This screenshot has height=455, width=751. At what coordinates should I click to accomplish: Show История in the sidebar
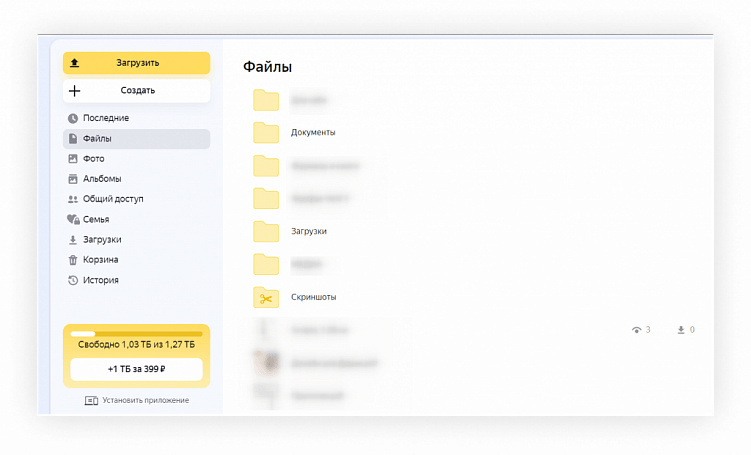click(x=137, y=280)
